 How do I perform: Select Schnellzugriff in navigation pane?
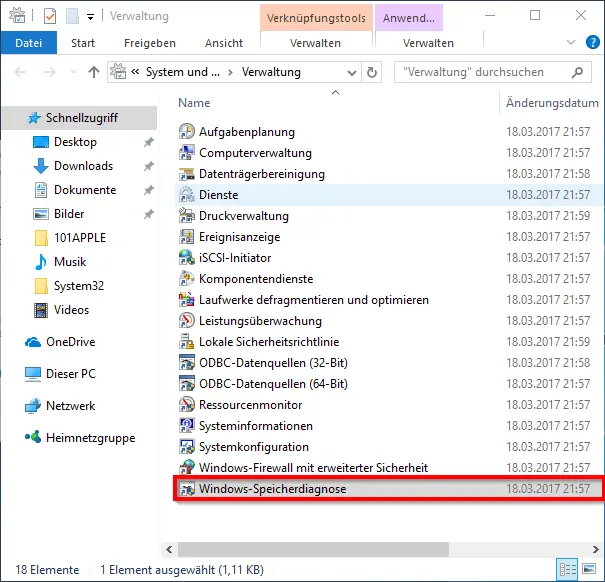(81, 118)
